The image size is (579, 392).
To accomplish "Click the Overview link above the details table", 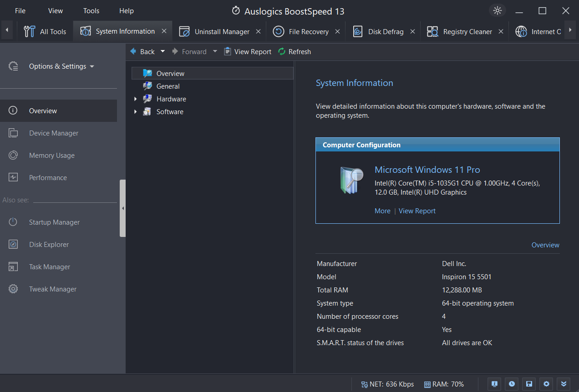I will 545,245.
